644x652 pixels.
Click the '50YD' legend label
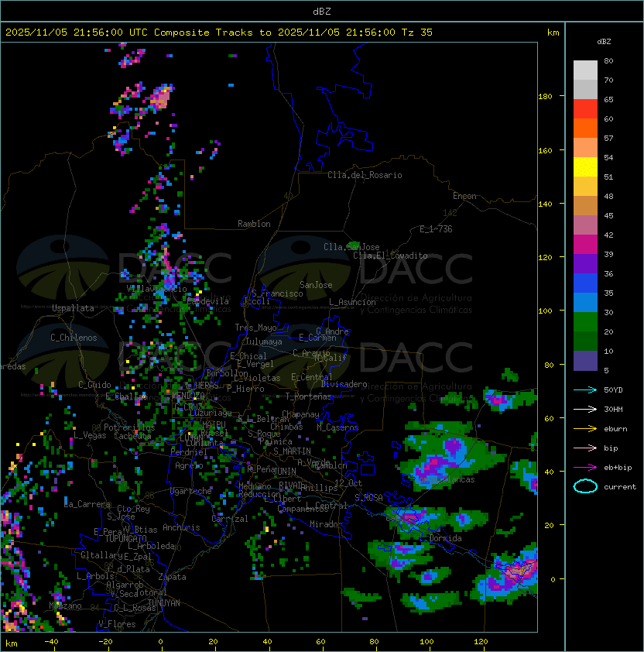point(613,390)
